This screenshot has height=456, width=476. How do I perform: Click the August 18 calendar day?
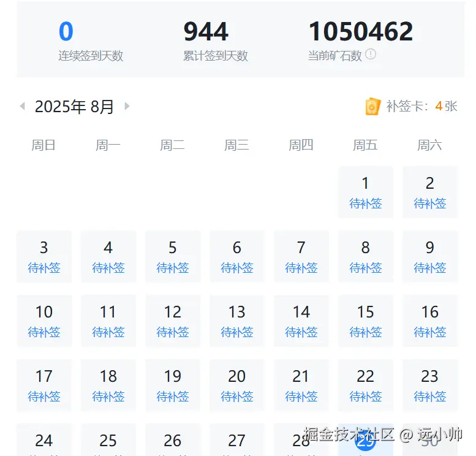tap(108, 385)
